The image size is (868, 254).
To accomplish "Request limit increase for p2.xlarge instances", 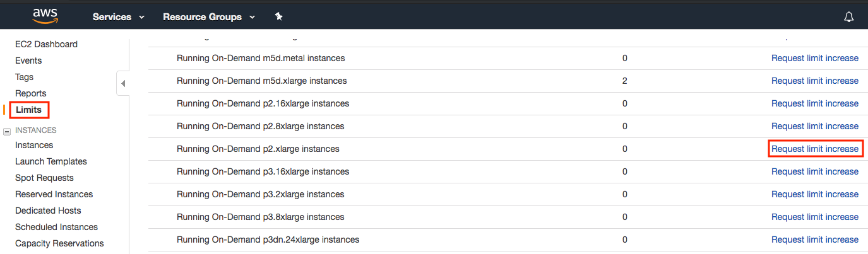I will pos(814,149).
